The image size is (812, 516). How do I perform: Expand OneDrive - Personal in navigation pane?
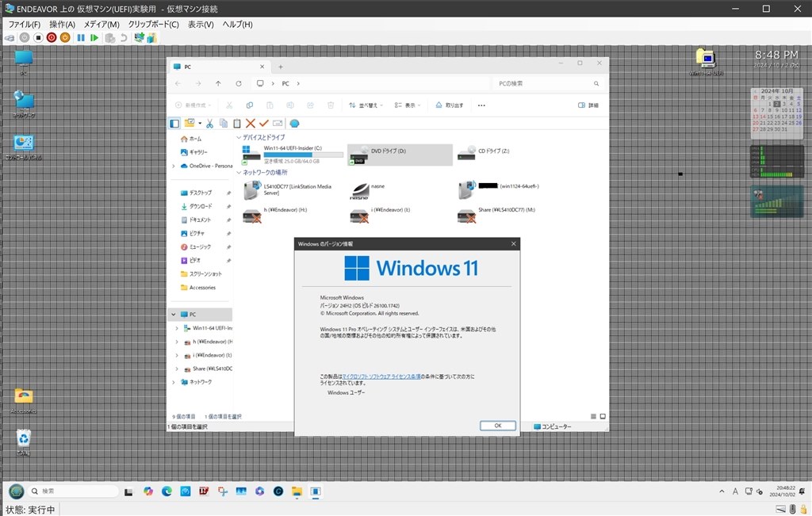pos(174,166)
